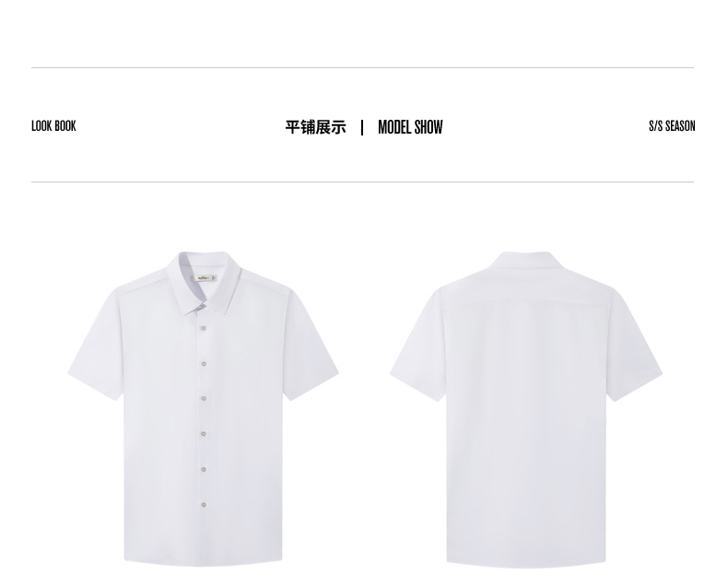Click the right sleeve of back view shirt
Image resolution: width=728 pixels, height=587 pixels.
pos(634,346)
